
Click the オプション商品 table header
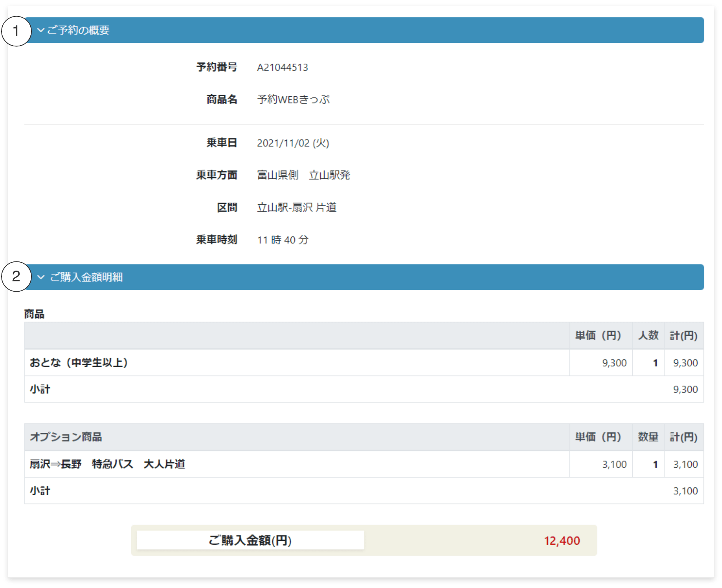pos(66,437)
